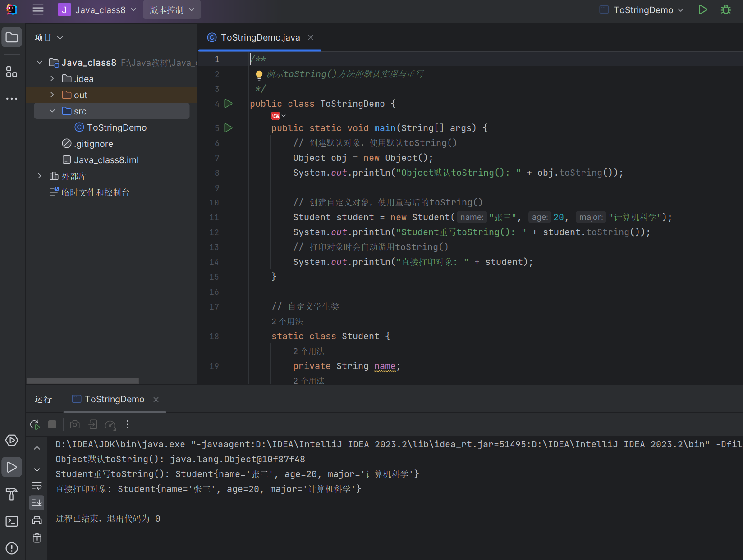This screenshot has height=560, width=743.
Task: Collapse the Java_class8 root node
Action: [x=40, y=63]
